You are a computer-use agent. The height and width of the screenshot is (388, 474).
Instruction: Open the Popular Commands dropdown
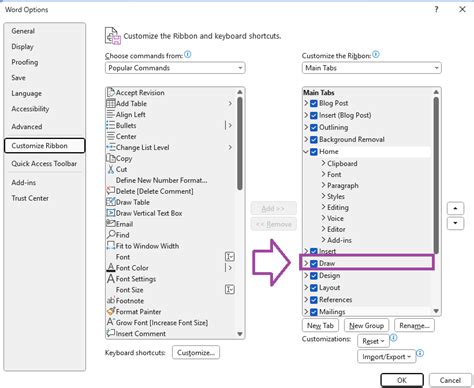pyautogui.click(x=175, y=68)
